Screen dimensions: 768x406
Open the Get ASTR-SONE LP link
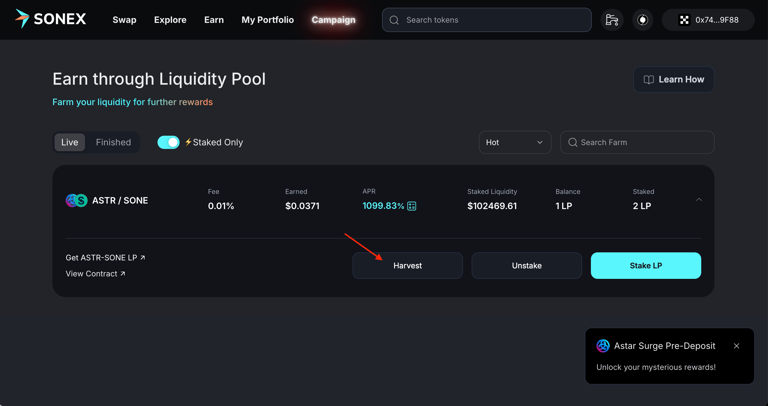tap(105, 258)
